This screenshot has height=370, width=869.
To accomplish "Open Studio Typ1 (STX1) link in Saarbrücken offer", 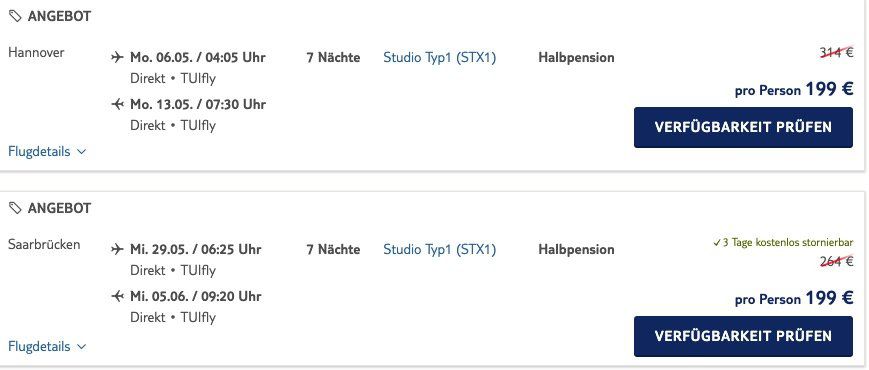I will coord(439,250).
